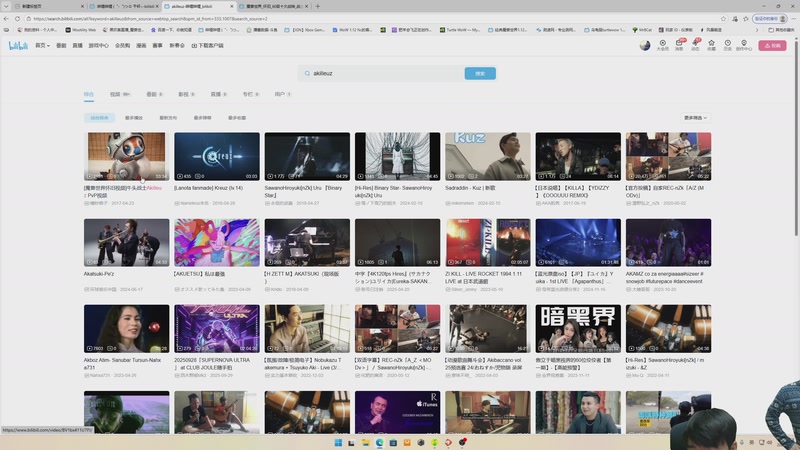Open the Microsoft Edge icon in taskbar
The image size is (800, 450).
click(x=380, y=442)
